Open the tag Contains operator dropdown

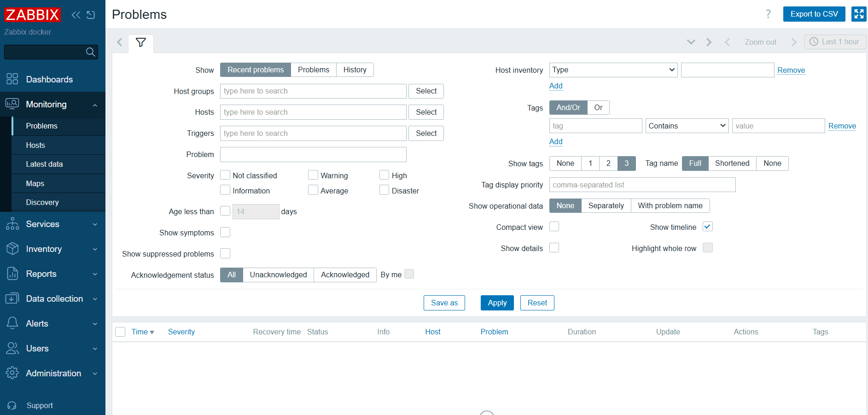(x=687, y=125)
